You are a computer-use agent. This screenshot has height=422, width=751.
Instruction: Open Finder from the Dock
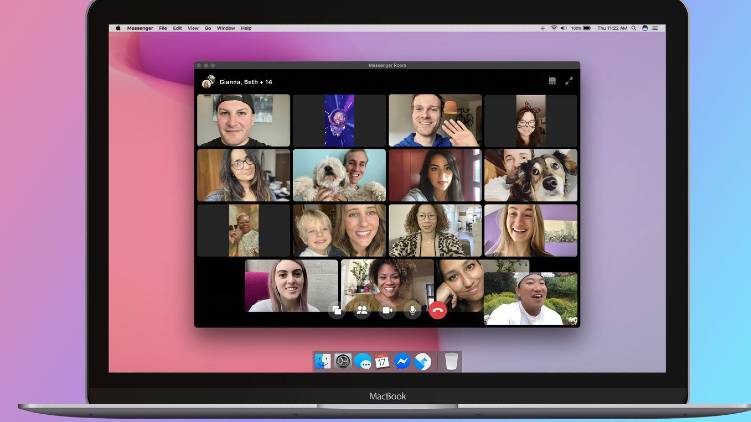click(x=323, y=361)
